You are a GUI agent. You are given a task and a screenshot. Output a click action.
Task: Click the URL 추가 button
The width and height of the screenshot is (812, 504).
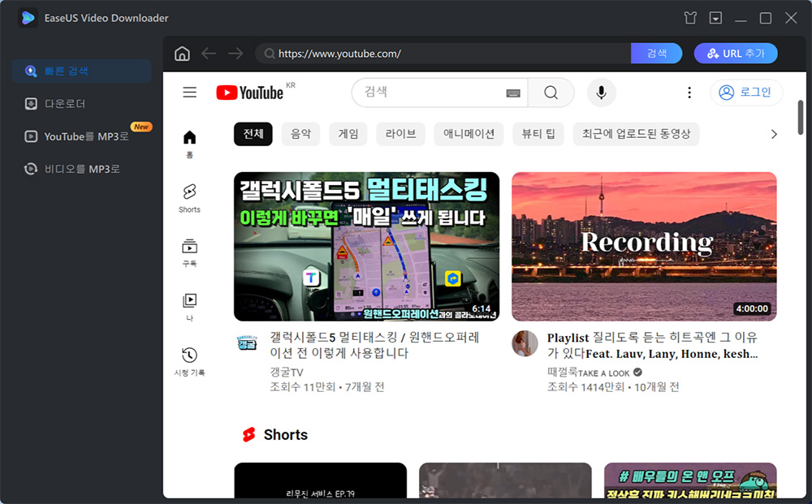736,54
